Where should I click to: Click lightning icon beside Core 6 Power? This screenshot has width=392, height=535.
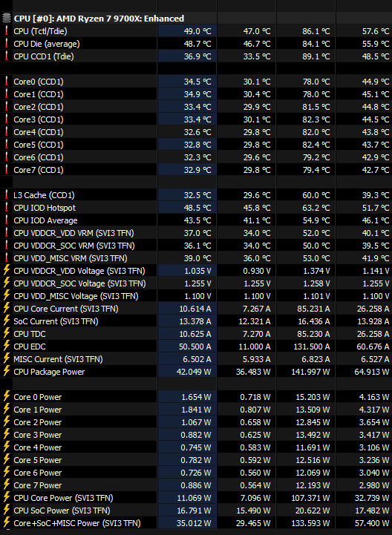7,473
